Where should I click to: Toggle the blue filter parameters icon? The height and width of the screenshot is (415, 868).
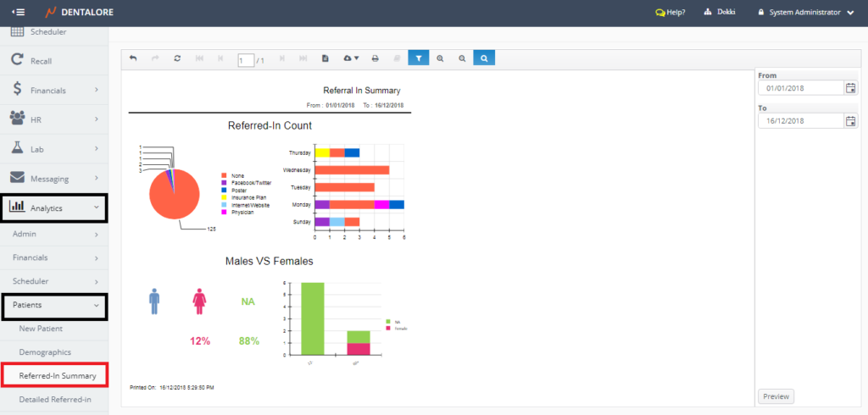[419, 58]
